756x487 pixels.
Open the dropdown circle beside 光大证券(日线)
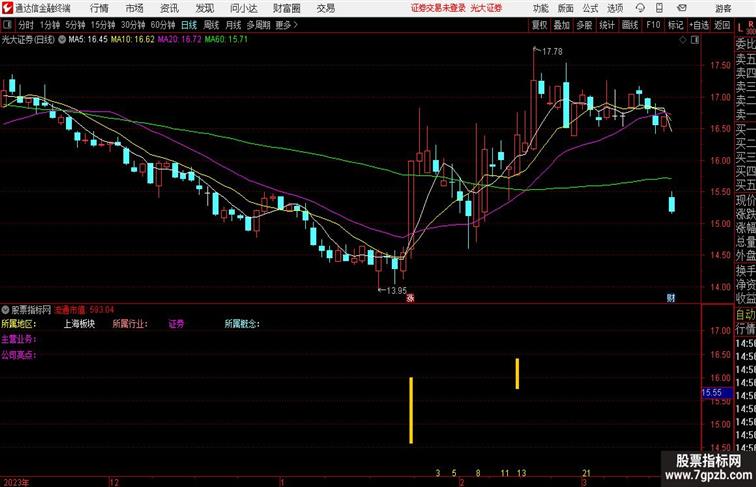(x=62, y=40)
